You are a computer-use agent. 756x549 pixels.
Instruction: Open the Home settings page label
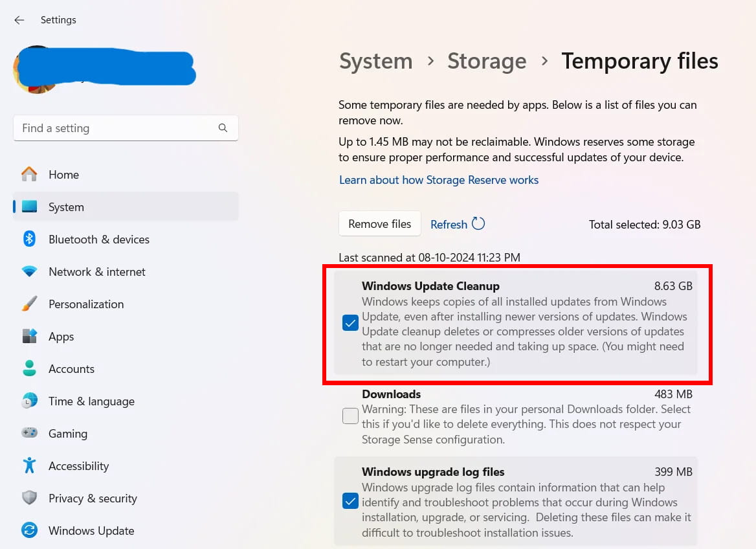point(63,175)
